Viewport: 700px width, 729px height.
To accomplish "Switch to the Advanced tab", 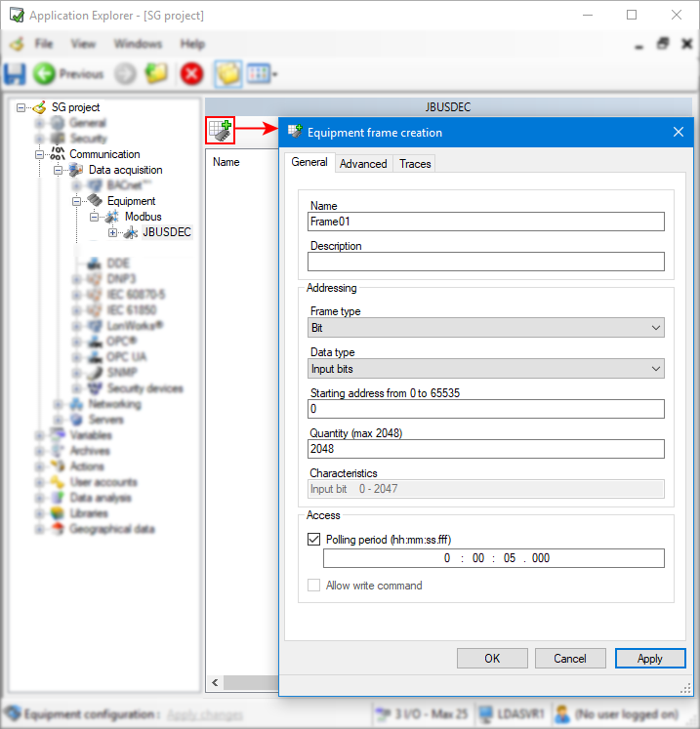I will (x=363, y=163).
